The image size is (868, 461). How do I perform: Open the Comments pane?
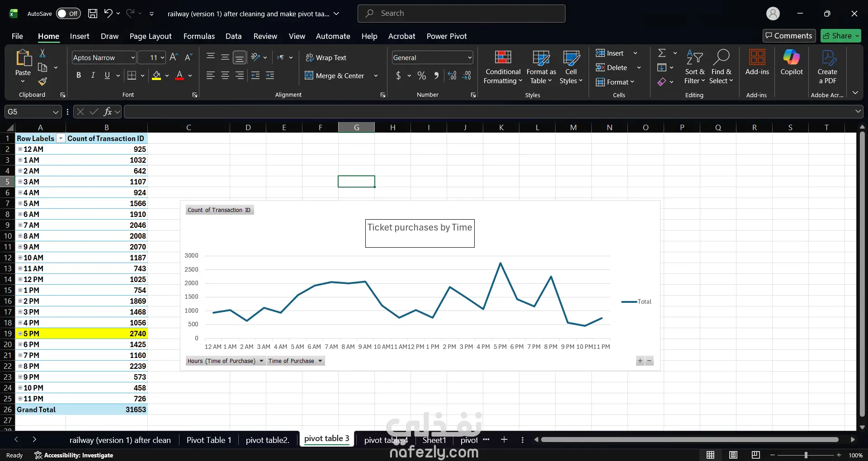[x=789, y=36]
